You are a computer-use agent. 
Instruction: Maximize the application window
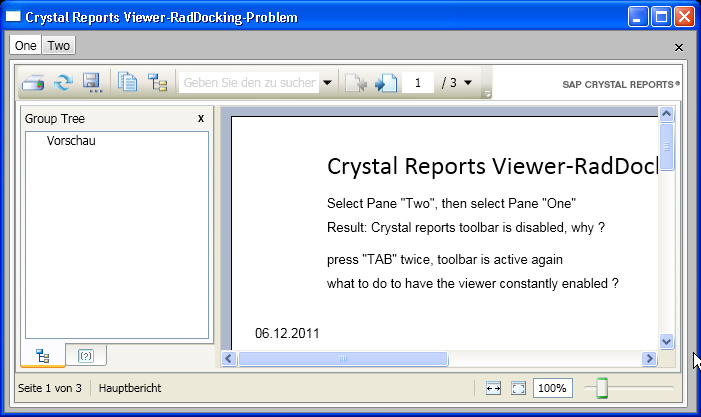click(661, 17)
